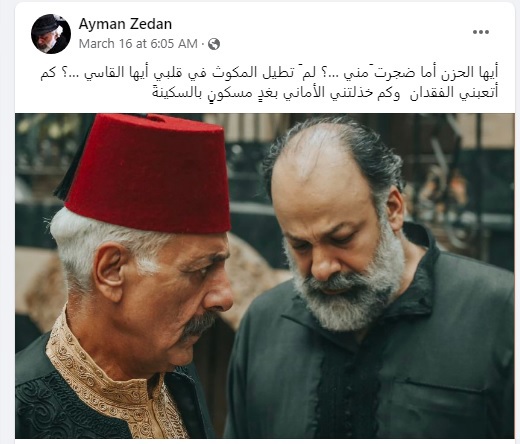Open the March 16 at 6:05 AM timestamp
Screen dimensions: 520x444
pyautogui.click(x=138, y=44)
